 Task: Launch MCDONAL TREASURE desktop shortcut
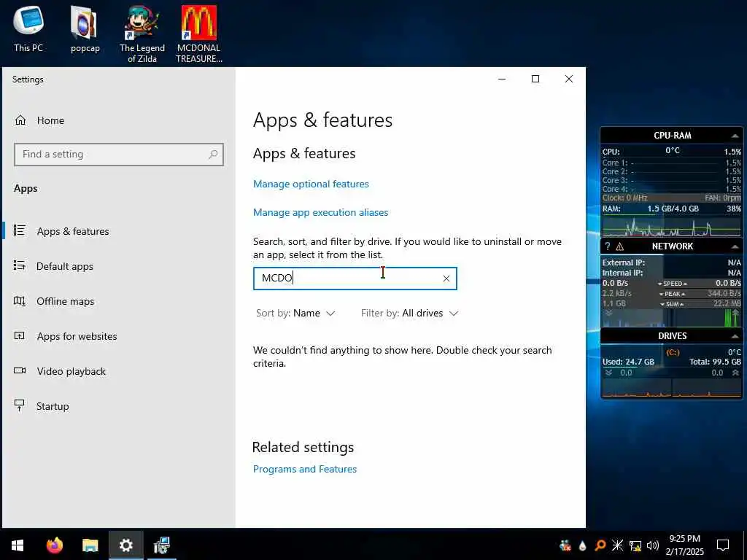coord(198,34)
